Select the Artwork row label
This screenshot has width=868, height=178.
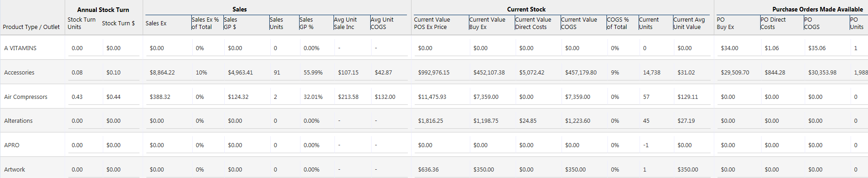15,170
